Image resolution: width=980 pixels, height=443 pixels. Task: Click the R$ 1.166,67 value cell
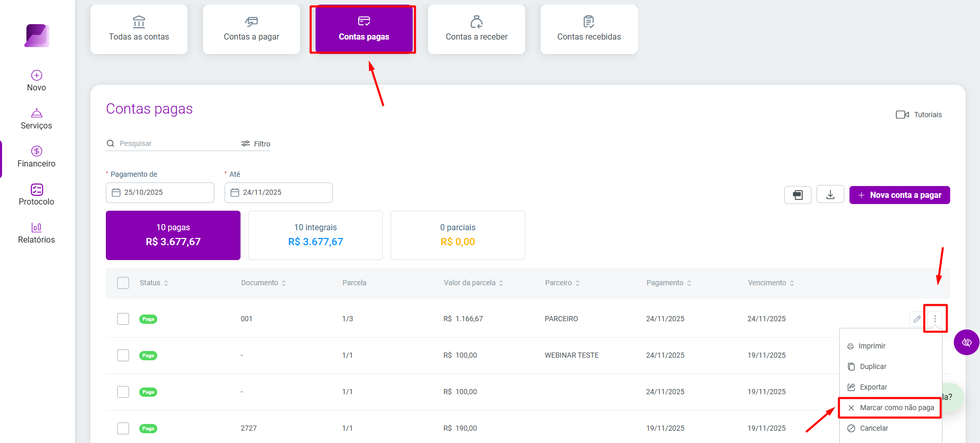click(x=463, y=319)
